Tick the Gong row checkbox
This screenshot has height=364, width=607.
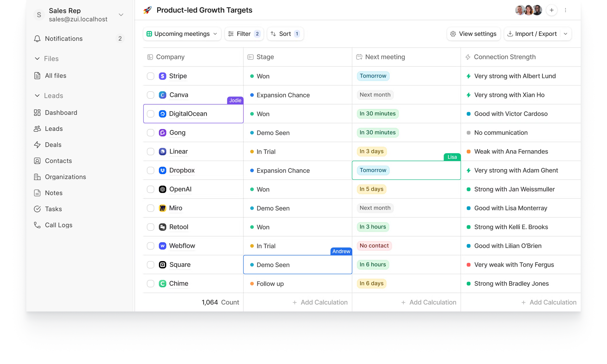(150, 133)
